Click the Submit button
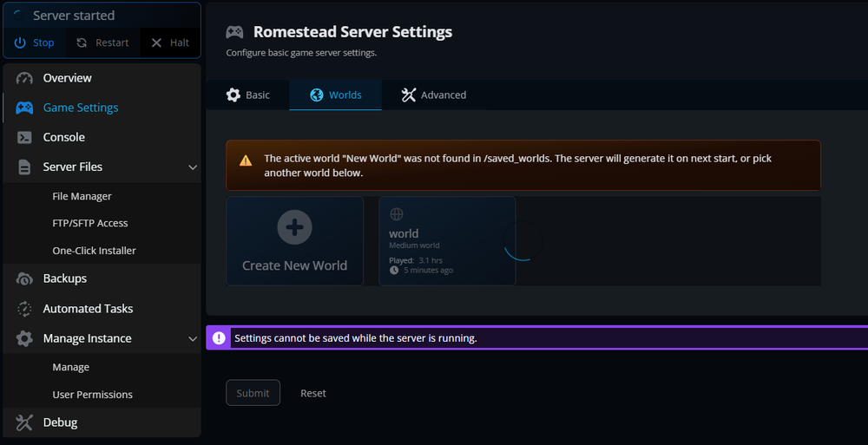 [253, 393]
